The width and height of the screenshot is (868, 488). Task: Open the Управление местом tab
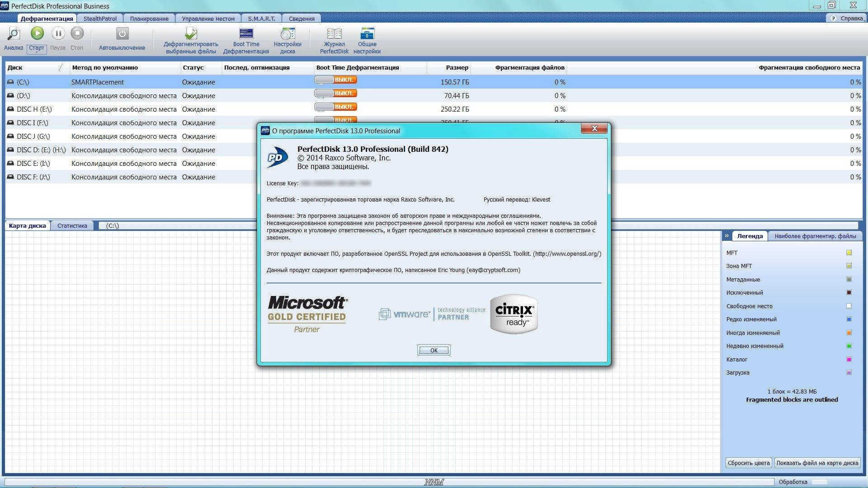point(208,19)
